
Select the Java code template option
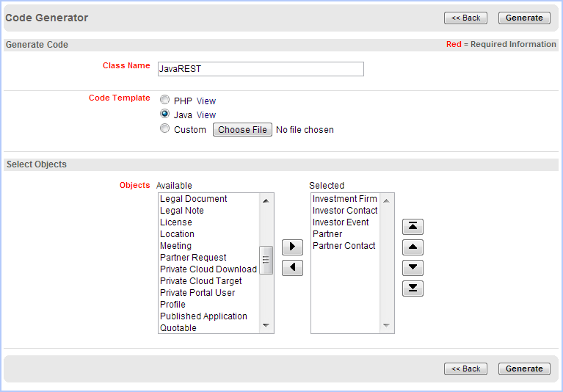pos(164,115)
